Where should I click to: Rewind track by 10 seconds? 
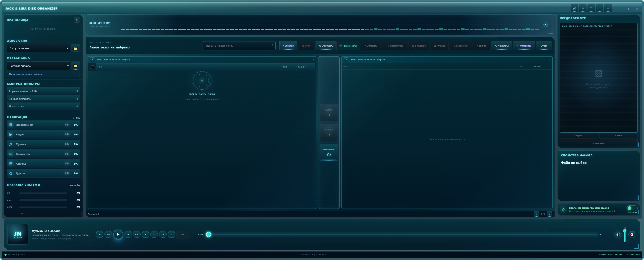[108, 234]
